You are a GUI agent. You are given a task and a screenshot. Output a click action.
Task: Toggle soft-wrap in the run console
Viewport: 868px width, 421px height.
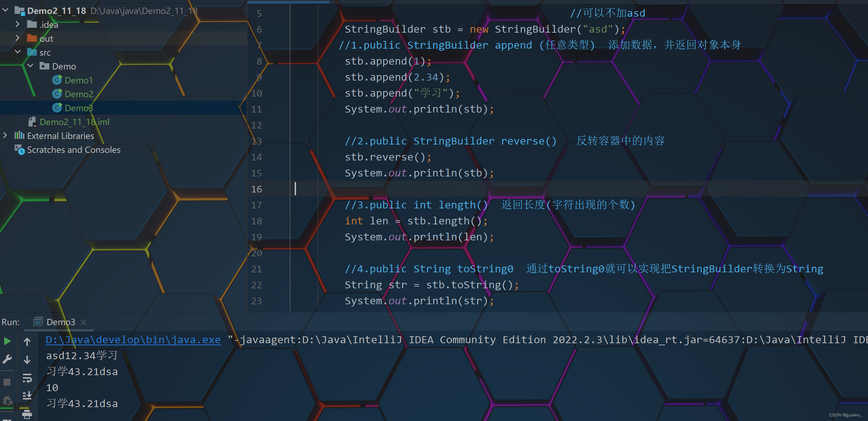[27, 379]
